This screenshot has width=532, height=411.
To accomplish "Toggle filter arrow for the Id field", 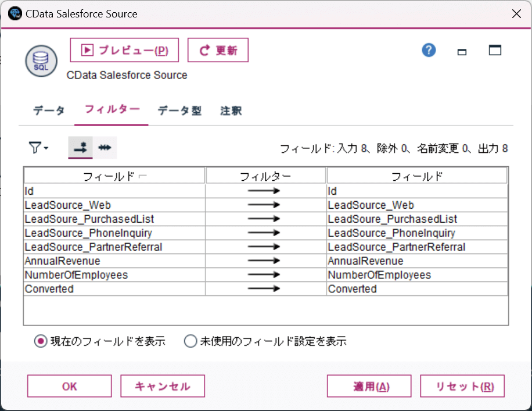I will (265, 191).
